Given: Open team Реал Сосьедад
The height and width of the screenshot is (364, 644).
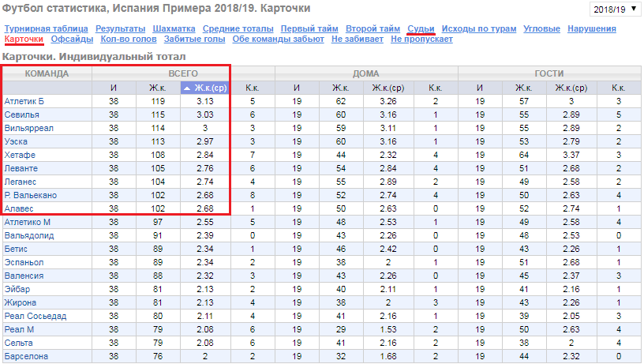Looking at the screenshot, I should pyautogui.click(x=36, y=317).
